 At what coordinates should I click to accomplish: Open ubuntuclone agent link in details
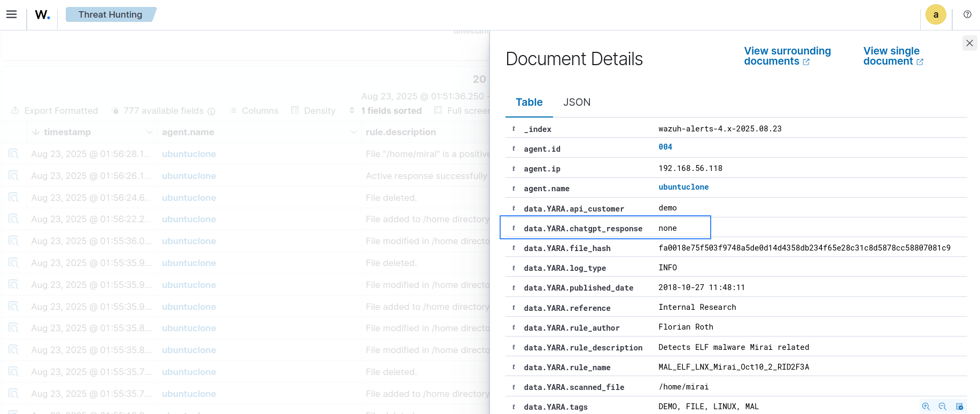[x=683, y=187]
